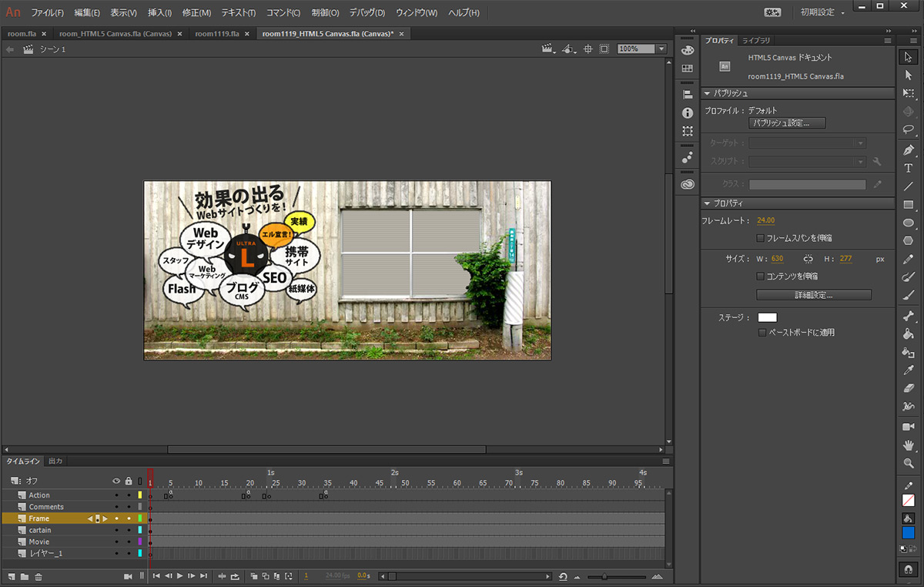Toggle lock dot of レイヤー_1 layer
The width and height of the screenshot is (924, 587).
click(129, 553)
